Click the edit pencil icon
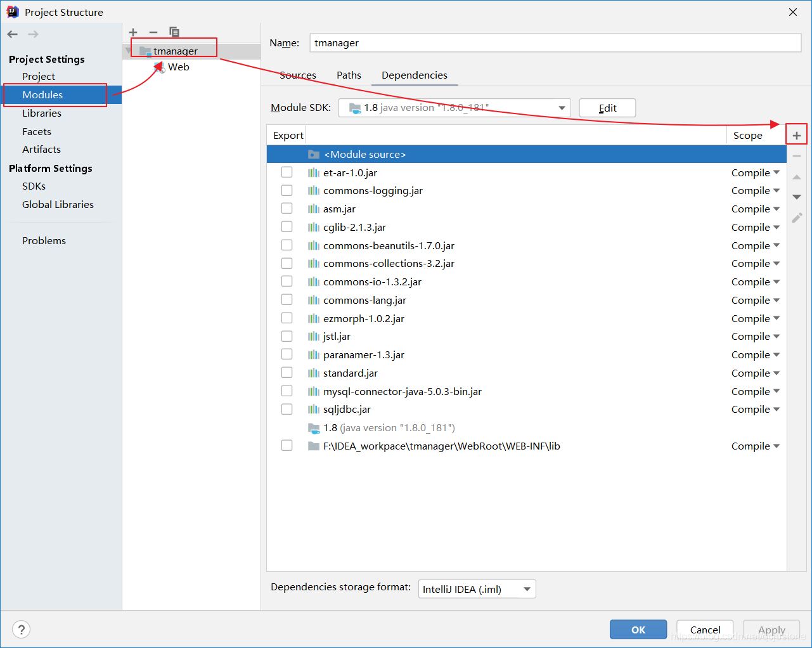The image size is (812, 648). coord(797,218)
